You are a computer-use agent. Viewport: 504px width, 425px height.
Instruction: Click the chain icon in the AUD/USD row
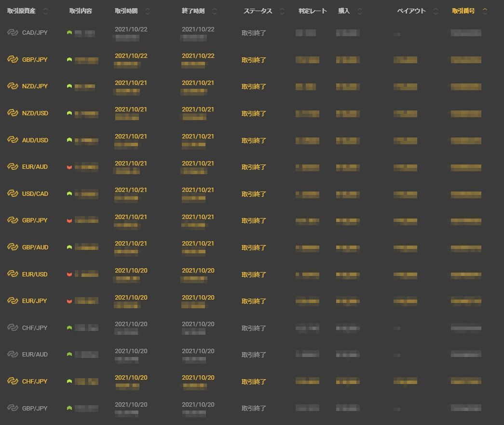click(x=13, y=140)
